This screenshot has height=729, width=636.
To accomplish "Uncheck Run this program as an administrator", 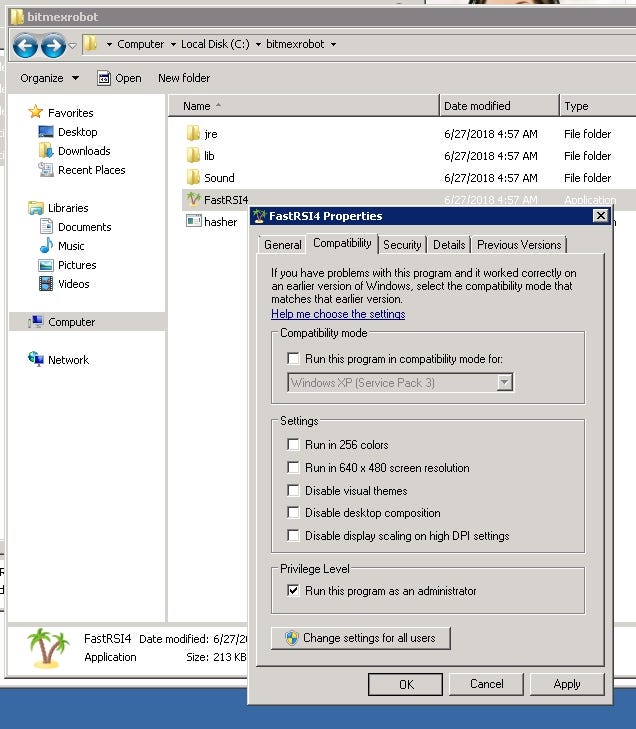I will pos(293,590).
